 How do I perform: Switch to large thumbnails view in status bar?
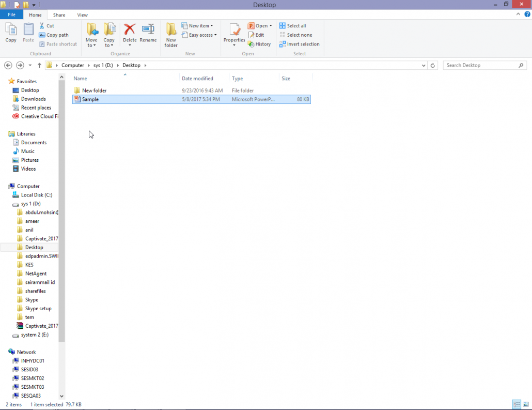(x=526, y=404)
